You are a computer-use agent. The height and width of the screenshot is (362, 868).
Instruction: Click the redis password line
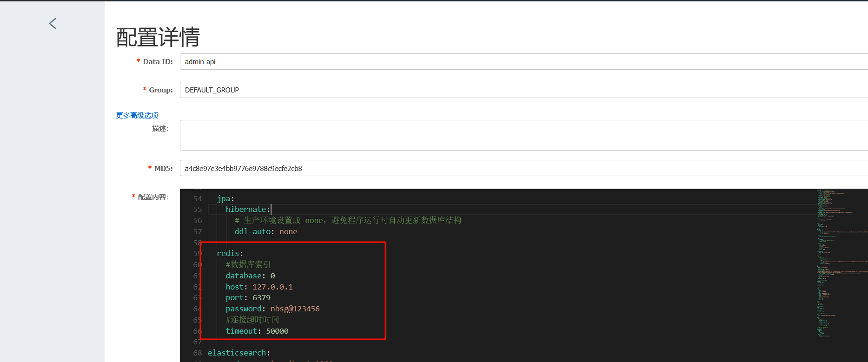pyautogui.click(x=272, y=309)
